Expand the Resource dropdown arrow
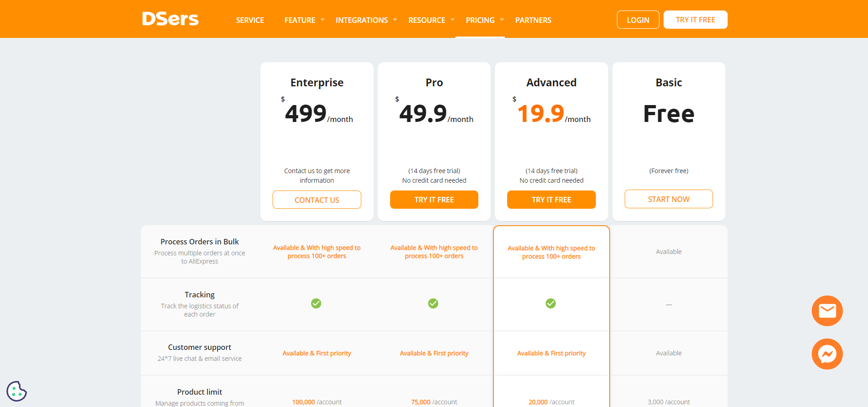868x407 pixels. 453,20
